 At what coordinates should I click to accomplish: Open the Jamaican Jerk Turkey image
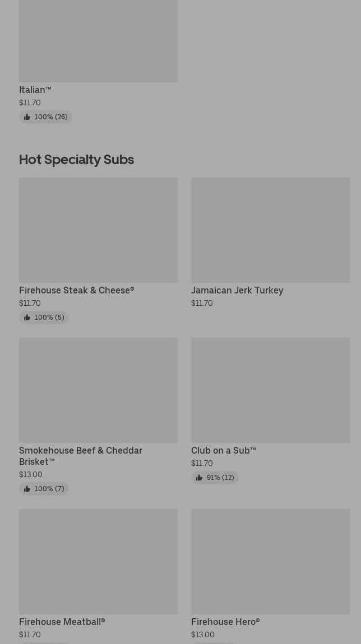270,230
